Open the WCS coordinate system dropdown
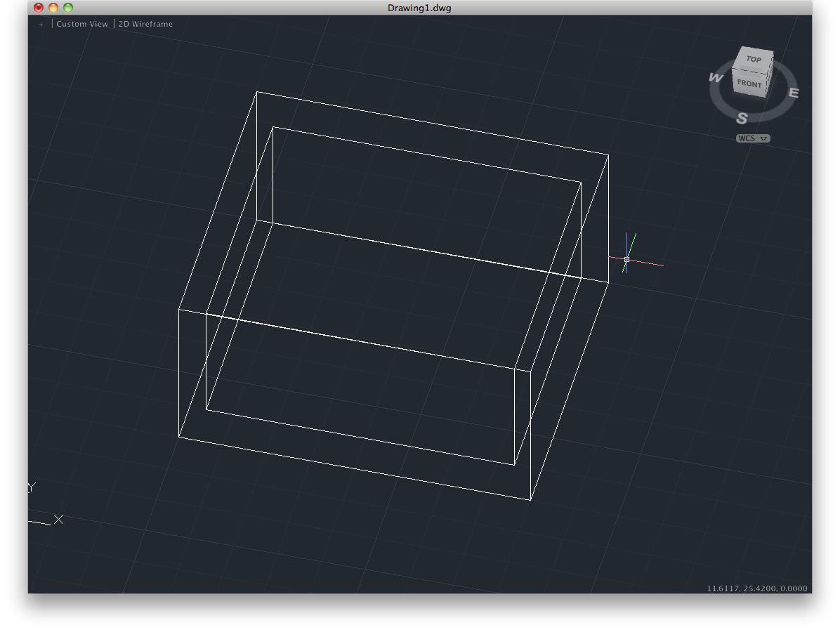The width and height of the screenshot is (840, 632). pyautogui.click(x=753, y=138)
